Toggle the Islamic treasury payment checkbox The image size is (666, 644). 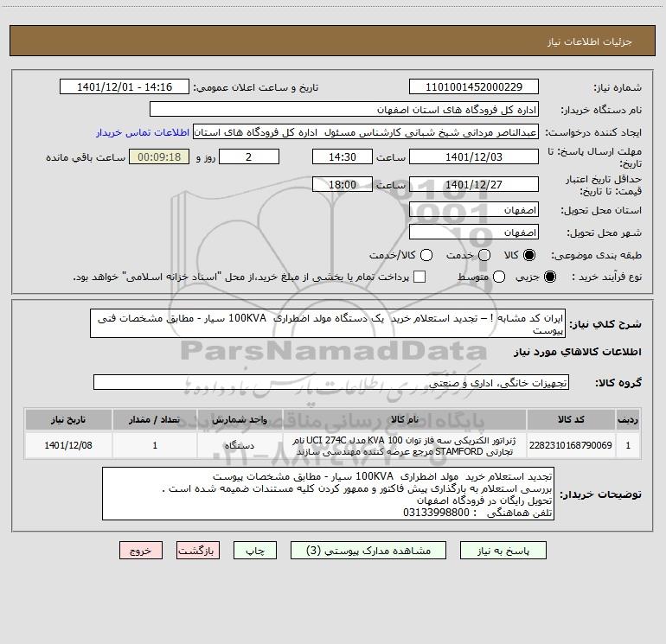[x=419, y=277]
